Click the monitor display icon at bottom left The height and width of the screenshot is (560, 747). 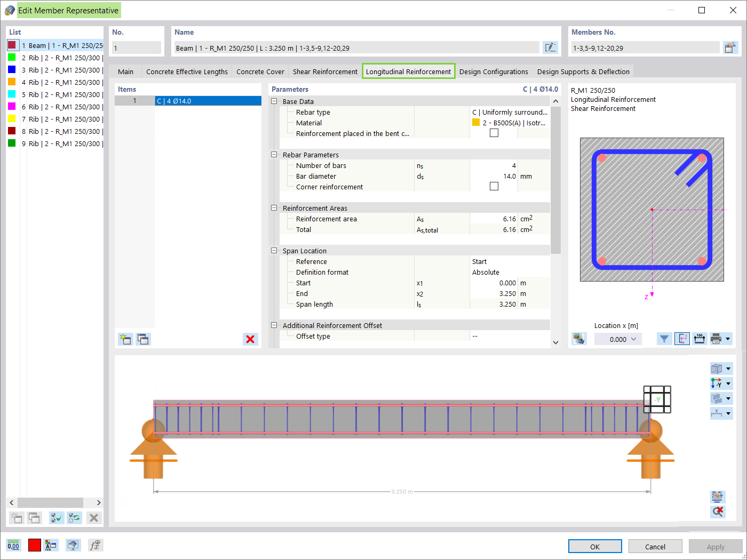tap(73, 545)
